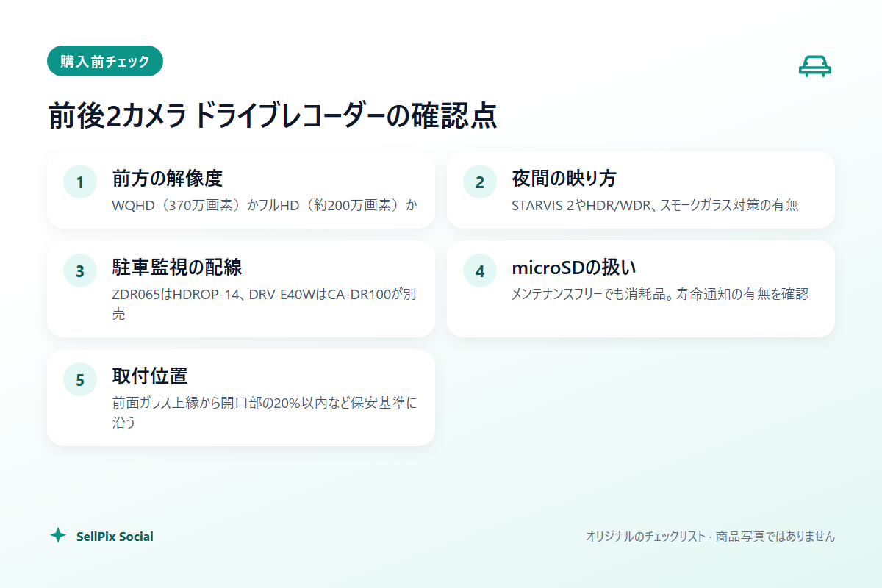This screenshot has height=588, width=882.
Task: Click the SellPix Social sparkle logo icon
Action: 58,536
